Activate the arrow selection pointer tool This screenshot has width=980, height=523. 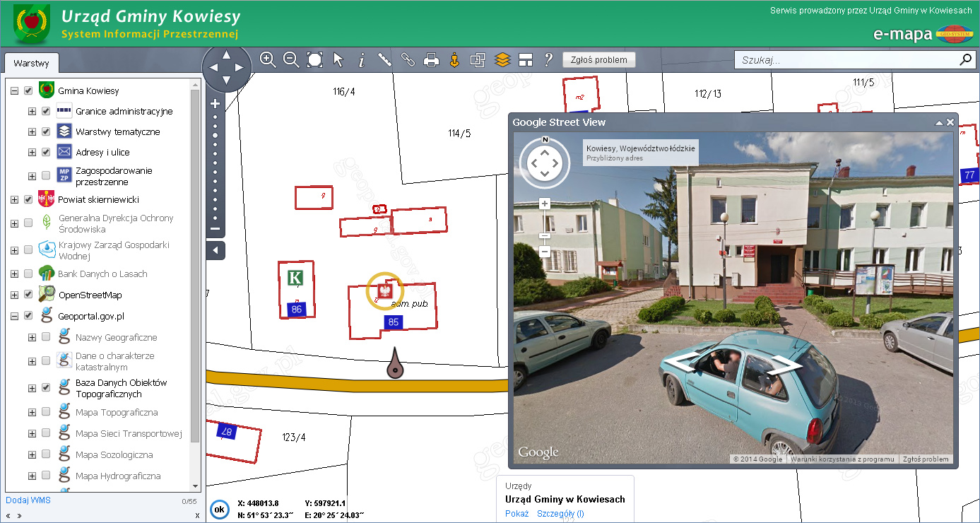coord(338,59)
